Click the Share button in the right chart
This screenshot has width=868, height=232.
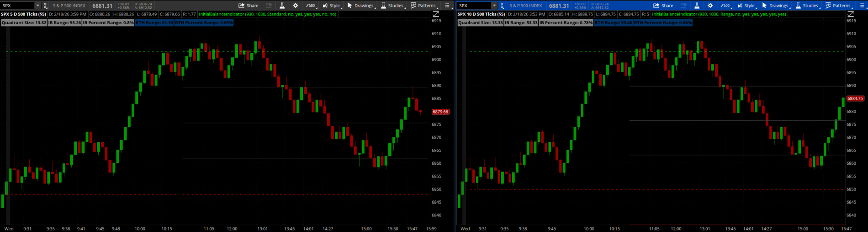click(663, 5)
